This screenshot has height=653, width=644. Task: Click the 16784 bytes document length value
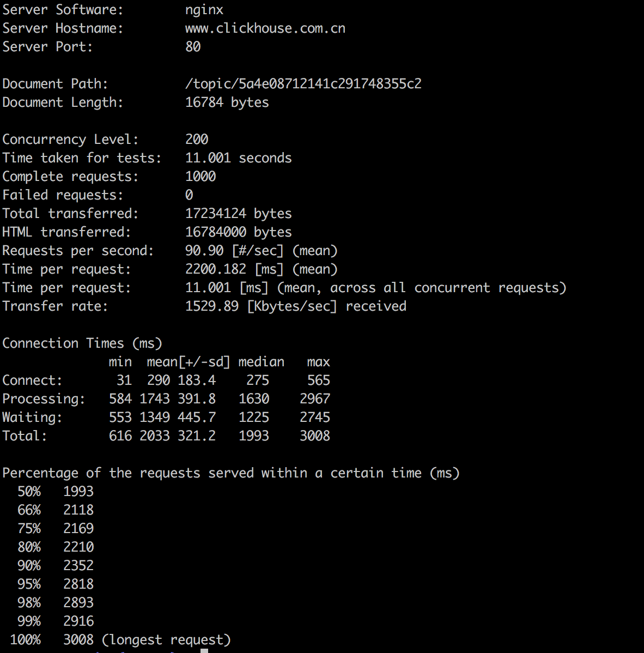pos(227,102)
